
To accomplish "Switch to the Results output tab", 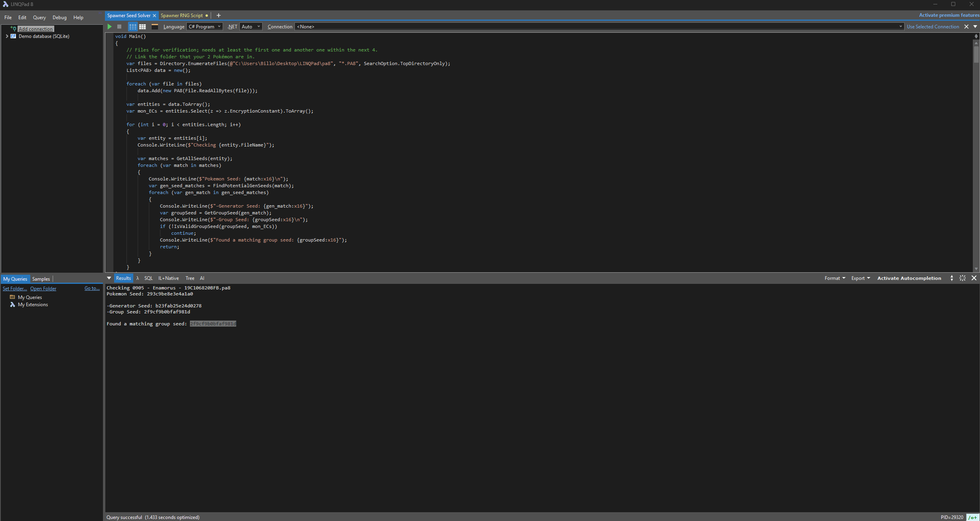I will (123, 278).
